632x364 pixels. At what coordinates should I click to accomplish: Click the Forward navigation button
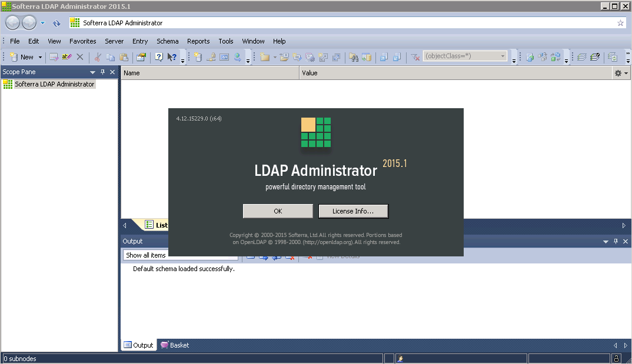pos(29,23)
